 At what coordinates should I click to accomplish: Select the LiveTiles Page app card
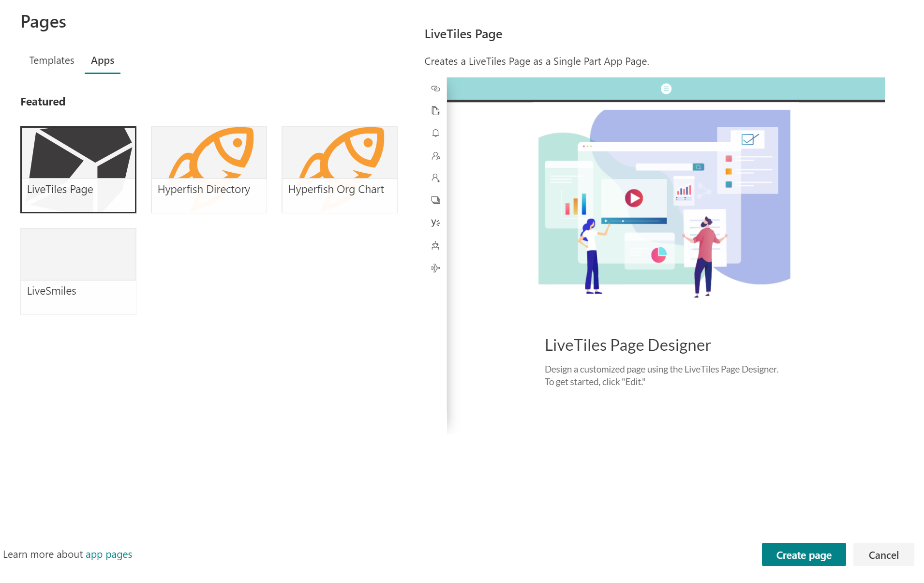[x=78, y=170]
